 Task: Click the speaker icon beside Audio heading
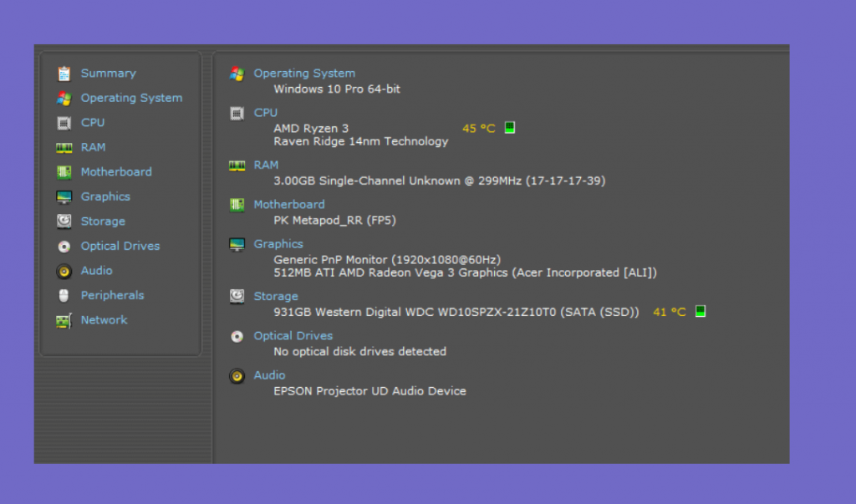click(237, 375)
